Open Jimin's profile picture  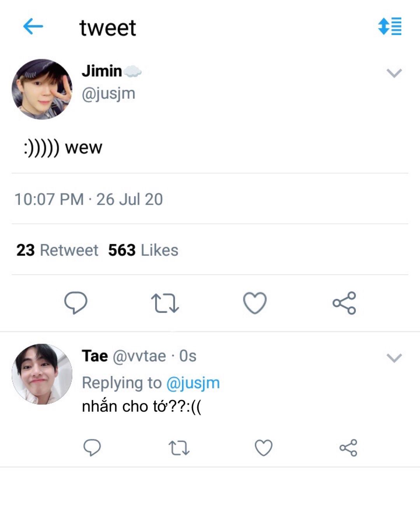point(42,89)
